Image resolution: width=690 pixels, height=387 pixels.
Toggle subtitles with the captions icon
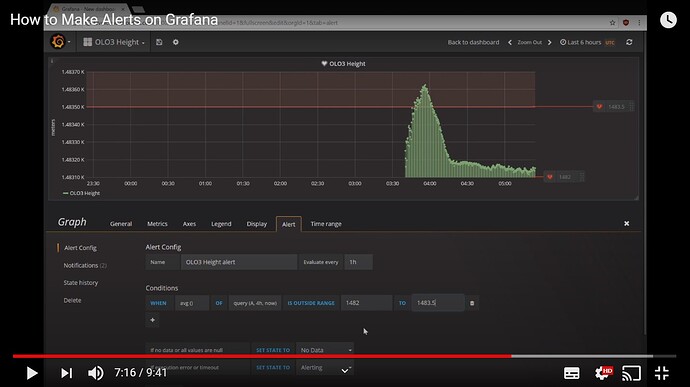coord(572,373)
